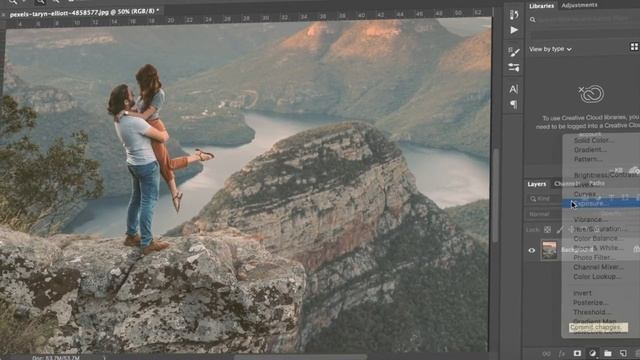The height and width of the screenshot is (360, 640).
Task: Choose Pattern from adjustment menu
Action: 588,159
